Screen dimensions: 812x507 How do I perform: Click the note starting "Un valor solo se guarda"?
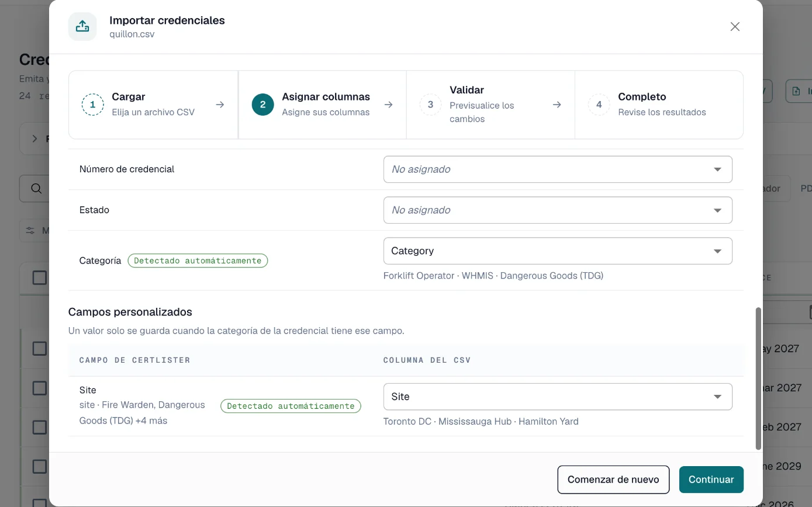click(x=236, y=331)
